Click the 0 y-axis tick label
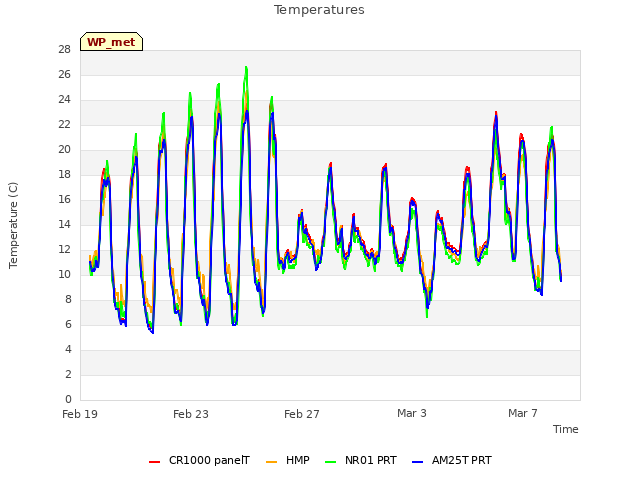This screenshot has height=480, width=640. (x=68, y=399)
